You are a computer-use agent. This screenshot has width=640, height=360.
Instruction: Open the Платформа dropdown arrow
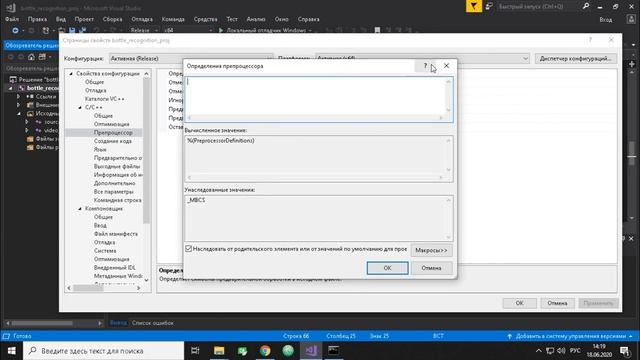525,58
